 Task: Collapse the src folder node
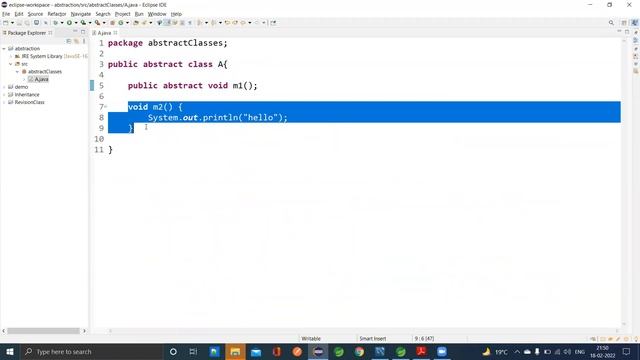click(11, 64)
